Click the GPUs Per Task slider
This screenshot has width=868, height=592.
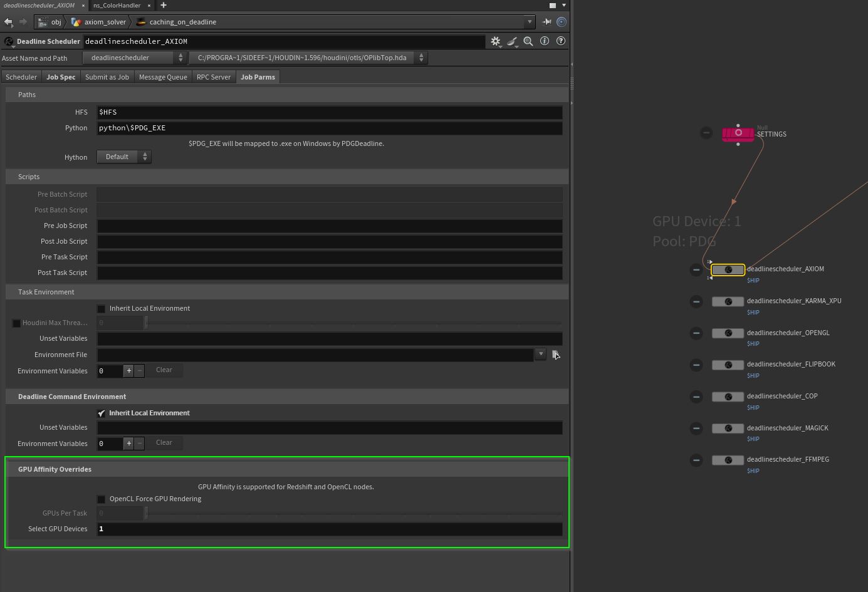353,513
